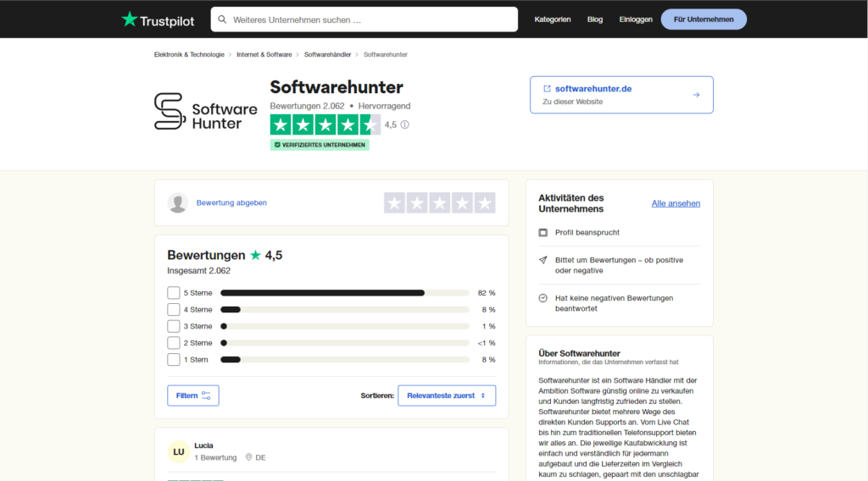Click the paper plane icon for Bittet um Bewertungen

[543, 260]
